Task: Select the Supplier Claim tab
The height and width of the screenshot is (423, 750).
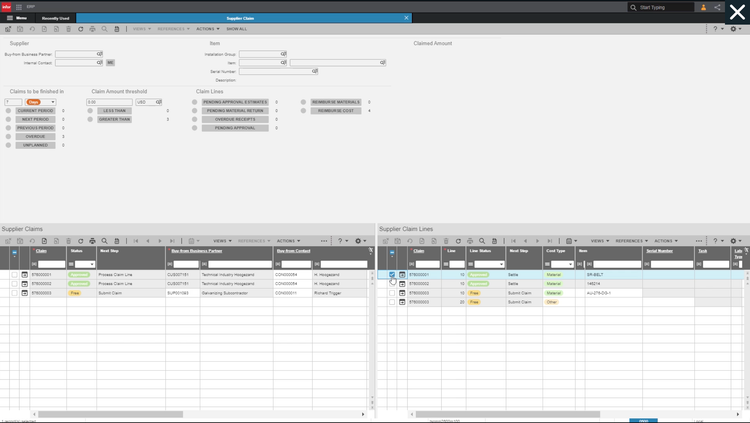Action: tap(240, 18)
